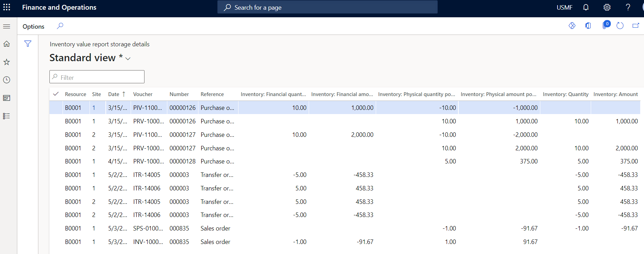Click the notifications bell icon
The width and height of the screenshot is (644, 254).
coord(586,7)
